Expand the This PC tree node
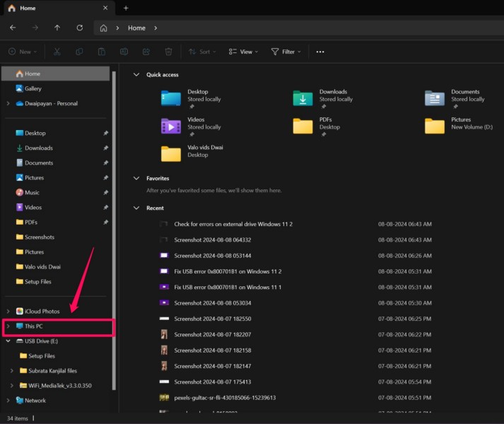The image size is (504, 424). point(8,326)
